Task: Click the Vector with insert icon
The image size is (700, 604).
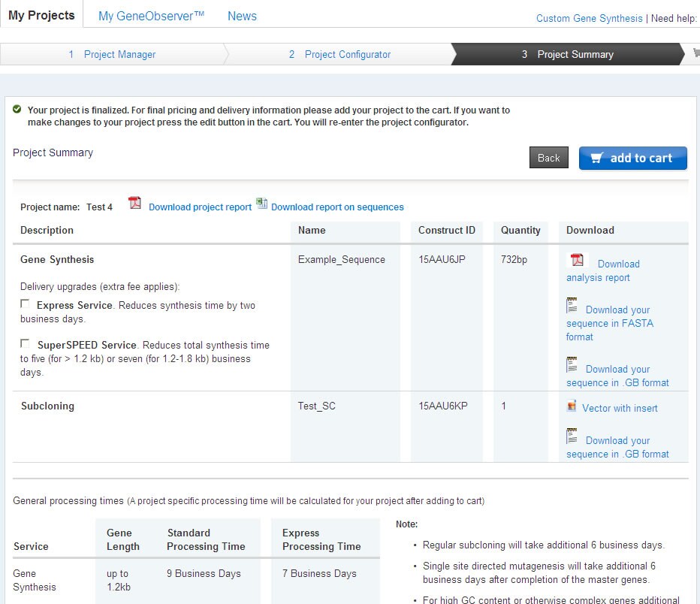Action: coord(572,407)
